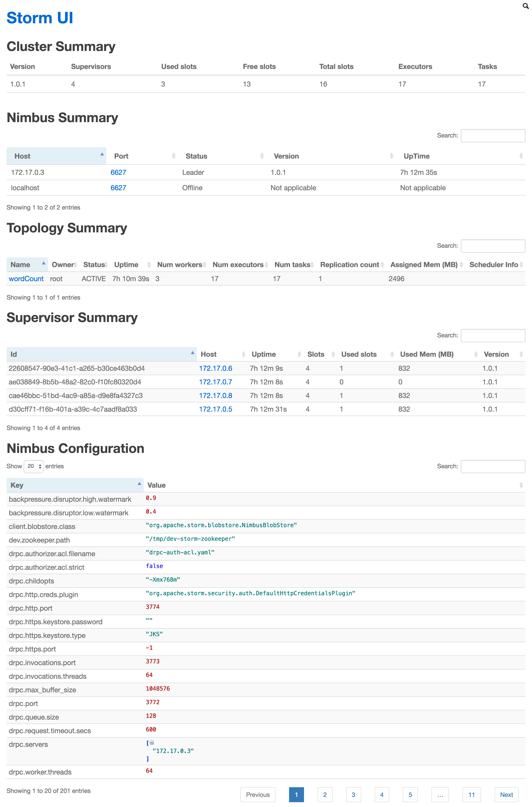Click the search magnifier icon at top right
The image size is (532, 807).
coord(526,6)
